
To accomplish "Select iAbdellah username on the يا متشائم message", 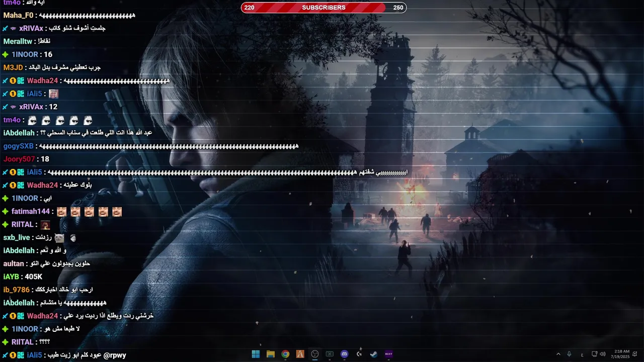I will 19,303.
